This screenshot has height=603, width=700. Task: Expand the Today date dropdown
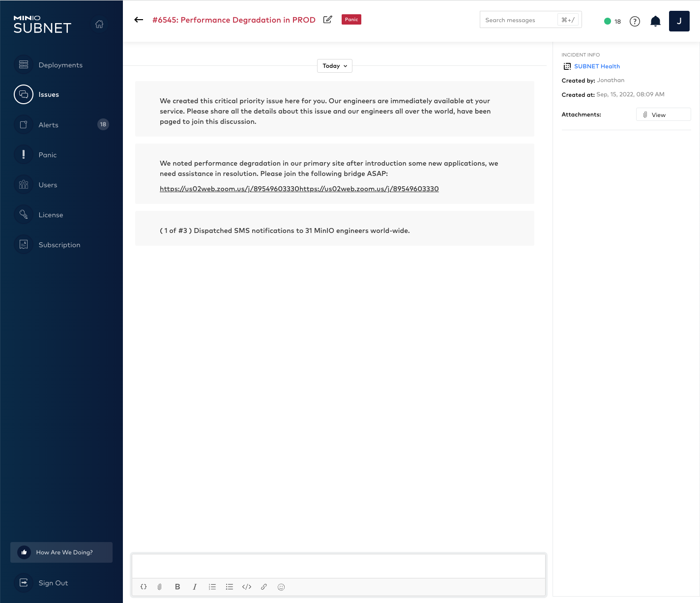pyautogui.click(x=334, y=66)
